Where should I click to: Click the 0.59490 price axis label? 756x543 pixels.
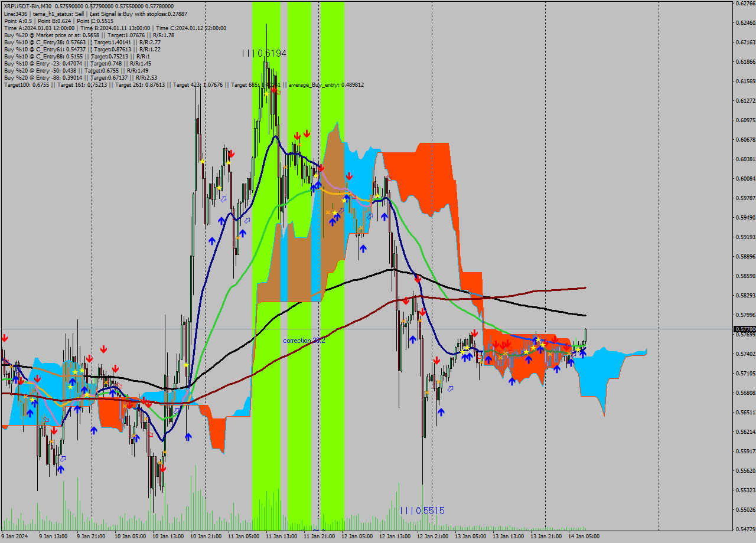pos(745,218)
